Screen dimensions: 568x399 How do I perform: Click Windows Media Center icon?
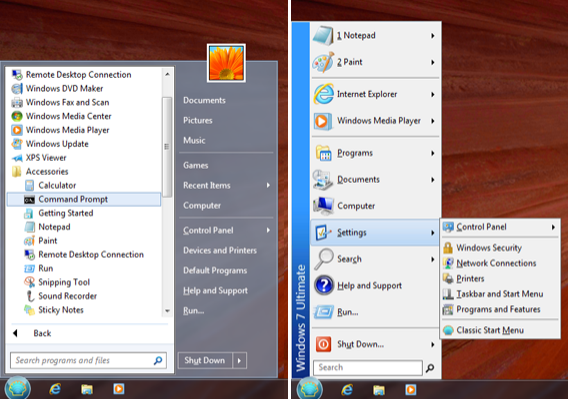pos(17,116)
